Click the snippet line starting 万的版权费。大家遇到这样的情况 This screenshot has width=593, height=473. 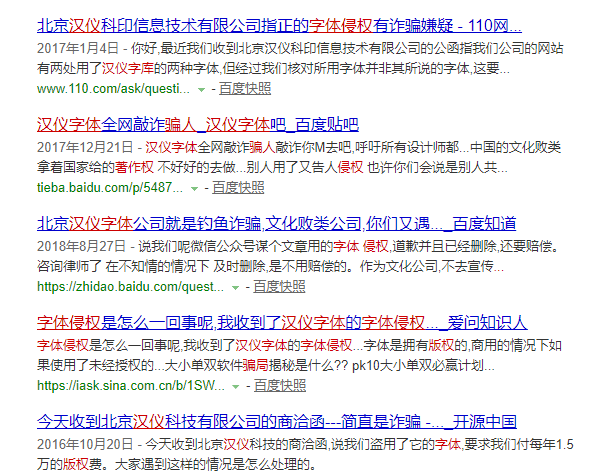[x=177, y=464]
